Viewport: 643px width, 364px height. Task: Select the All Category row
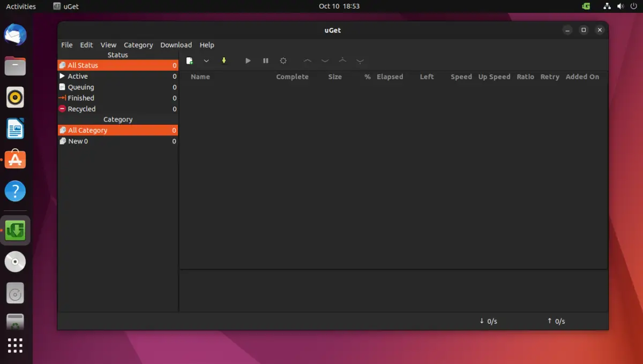pos(118,130)
